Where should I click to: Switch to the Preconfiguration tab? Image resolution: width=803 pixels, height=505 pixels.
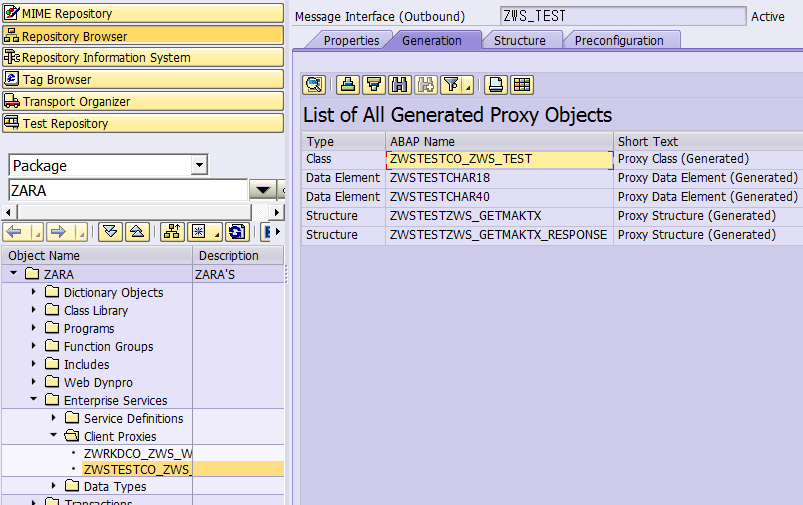pos(619,40)
